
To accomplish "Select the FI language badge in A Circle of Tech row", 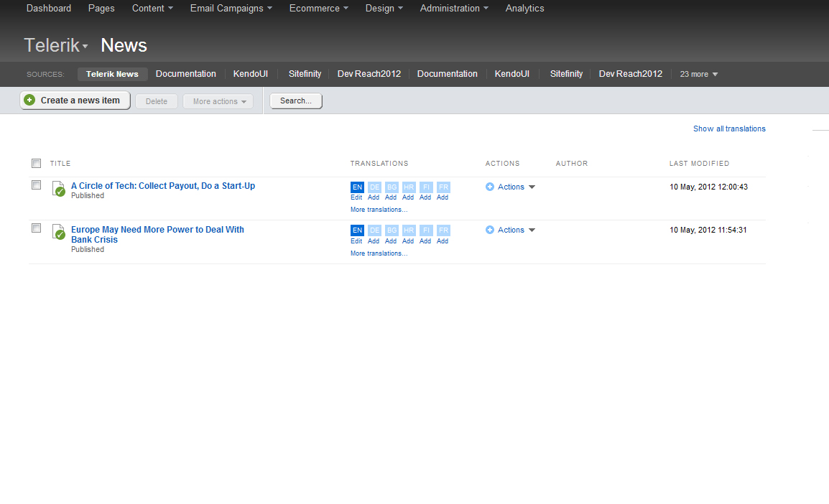I will (426, 187).
